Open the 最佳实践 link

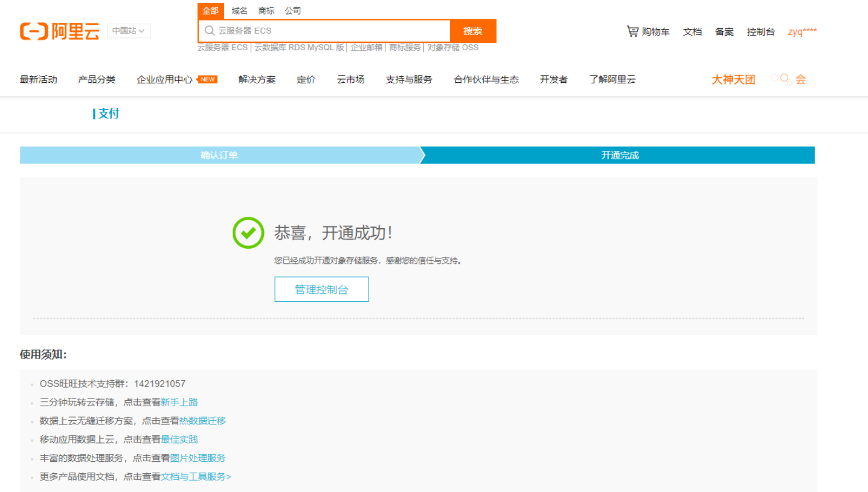tap(179, 439)
